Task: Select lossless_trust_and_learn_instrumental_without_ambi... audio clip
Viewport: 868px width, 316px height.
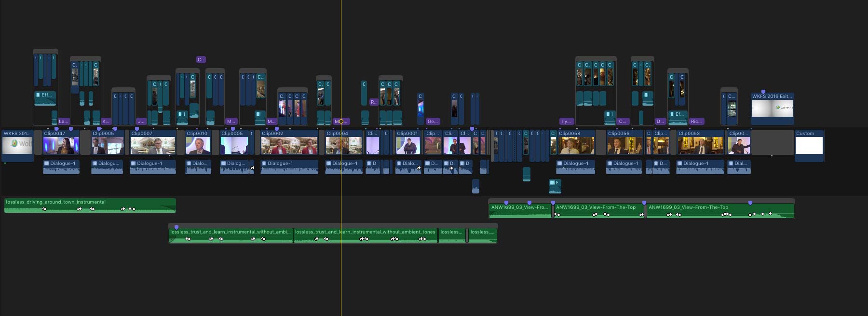Action: (x=231, y=235)
